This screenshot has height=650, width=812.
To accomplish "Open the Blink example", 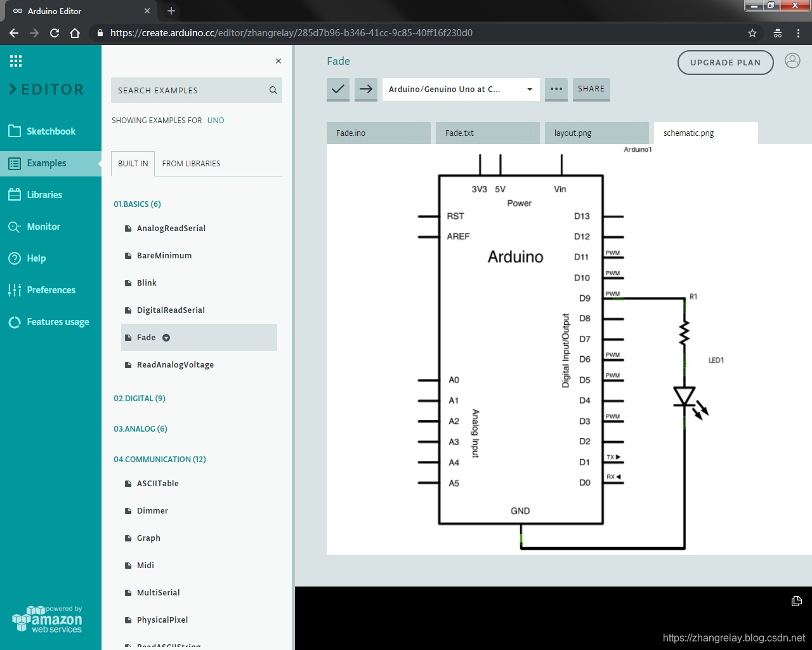I will [147, 283].
